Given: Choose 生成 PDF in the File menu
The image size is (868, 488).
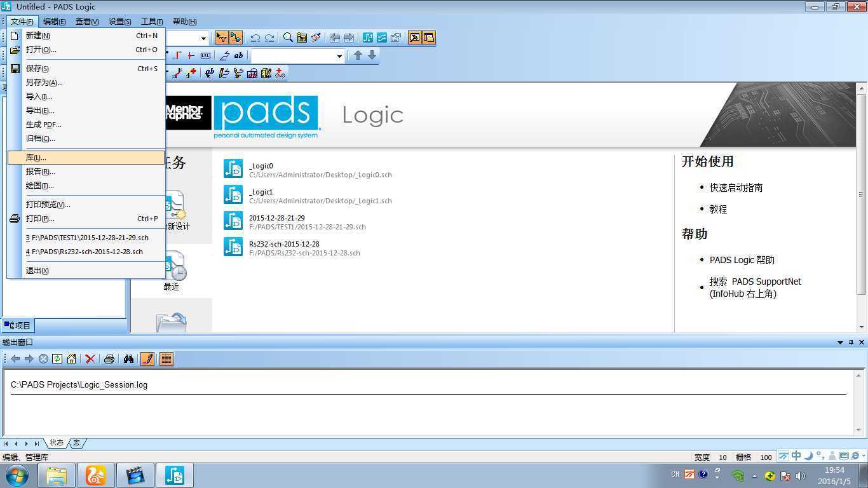Looking at the screenshot, I should [x=86, y=124].
